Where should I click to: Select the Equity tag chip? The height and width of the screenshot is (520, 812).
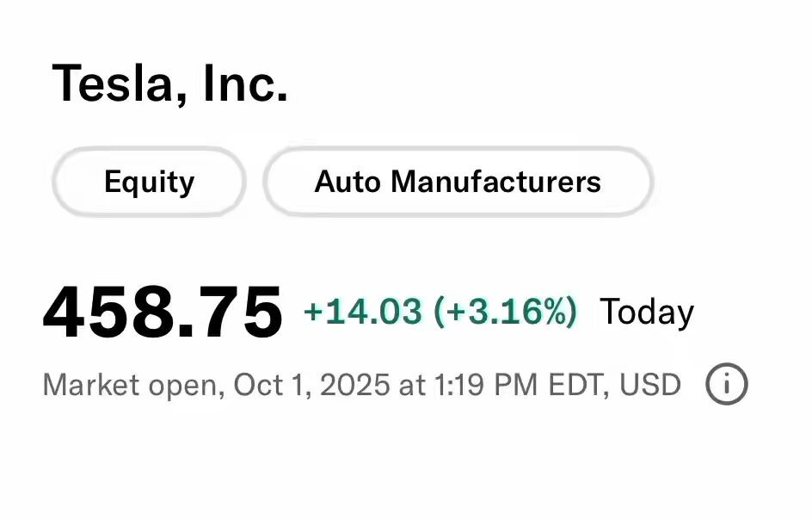(x=149, y=182)
